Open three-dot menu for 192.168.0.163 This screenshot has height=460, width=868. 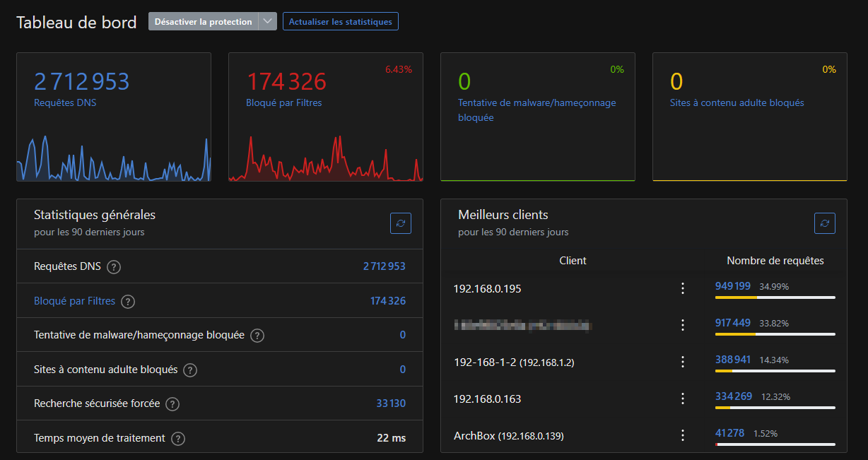click(x=683, y=399)
